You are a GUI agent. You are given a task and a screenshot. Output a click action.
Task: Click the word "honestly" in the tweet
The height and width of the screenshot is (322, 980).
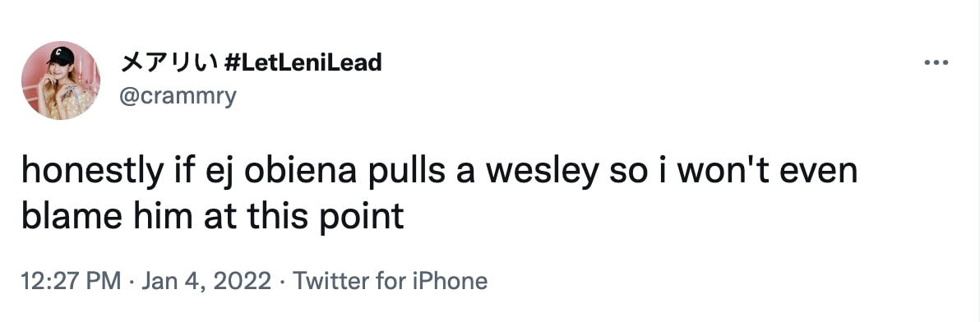pyautogui.click(x=90, y=172)
